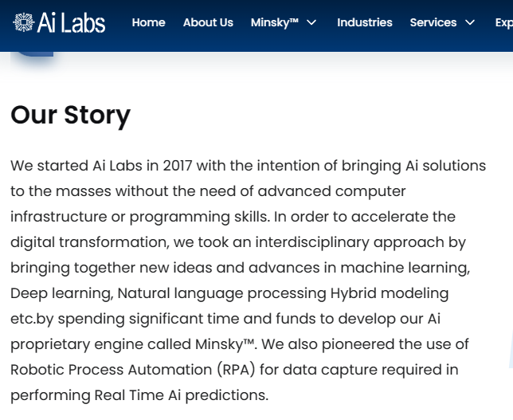Image resolution: width=513 pixels, height=420 pixels.
Task: Open the About Us page
Action: tap(208, 22)
